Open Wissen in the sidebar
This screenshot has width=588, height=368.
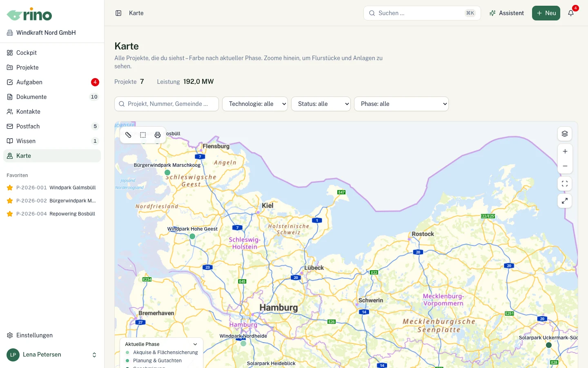tap(52, 141)
